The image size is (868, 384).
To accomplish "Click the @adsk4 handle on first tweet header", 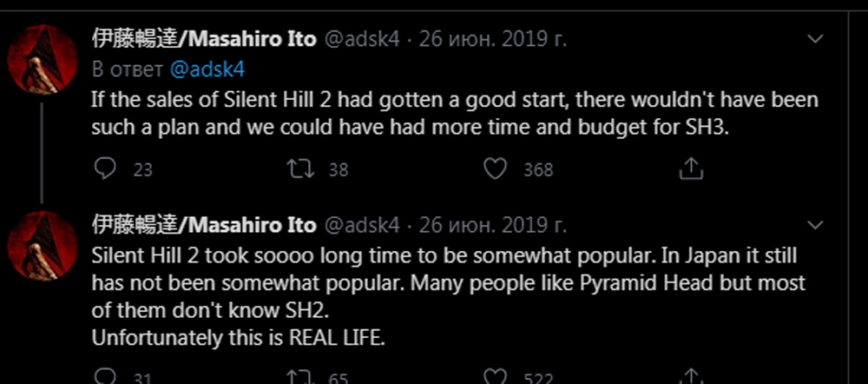I will tap(361, 39).
